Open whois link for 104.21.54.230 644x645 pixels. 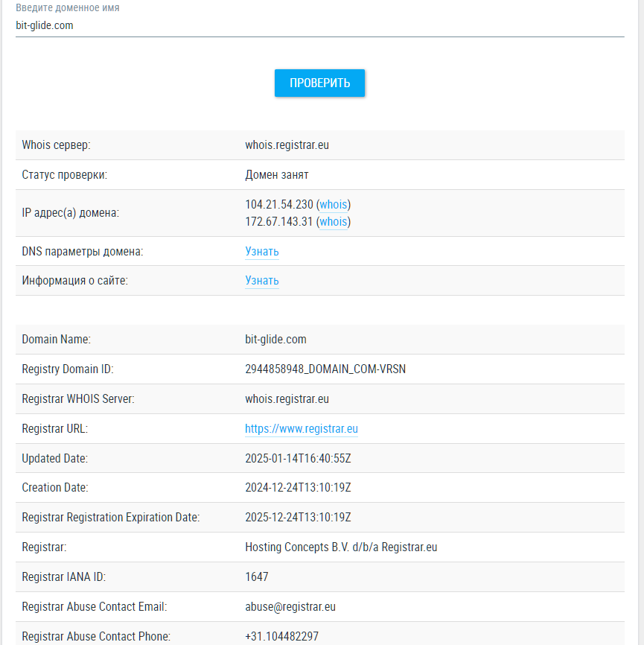(x=334, y=204)
